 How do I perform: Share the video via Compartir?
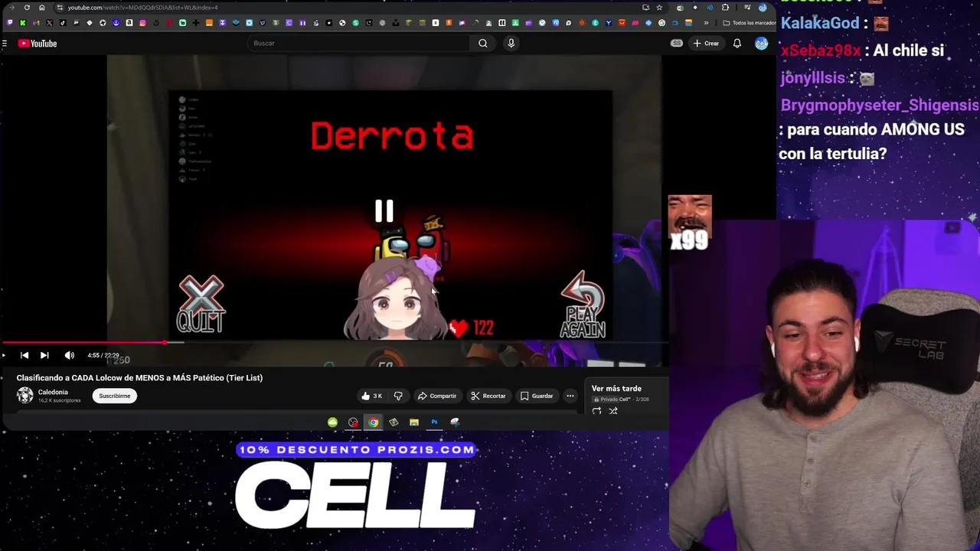pyautogui.click(x=437, y=396)
